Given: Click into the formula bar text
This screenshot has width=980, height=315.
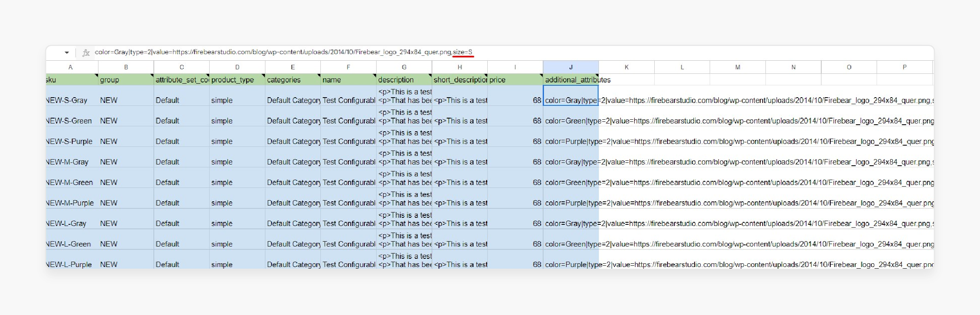Looking at the screenshot, I should tap(283, 52).
